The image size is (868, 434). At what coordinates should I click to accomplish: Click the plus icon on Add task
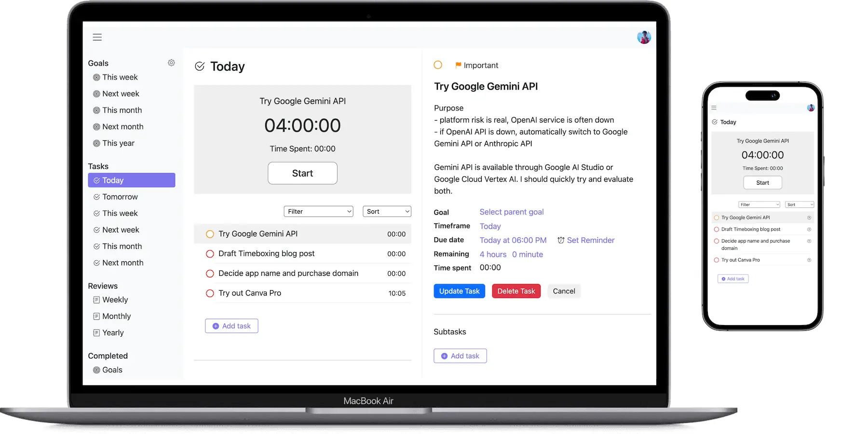(216, 326)
